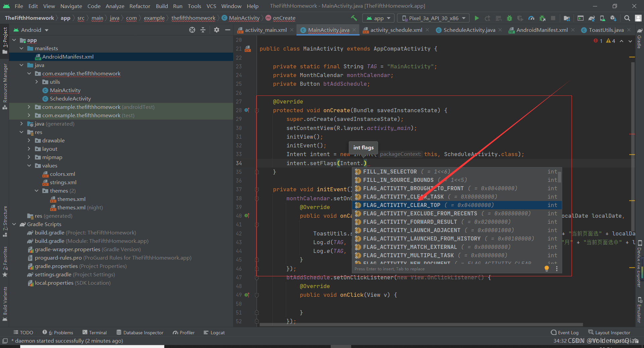Expand the utils package
Image resolution: width=644 pixels, height=348 pixels.
[37, 82]
